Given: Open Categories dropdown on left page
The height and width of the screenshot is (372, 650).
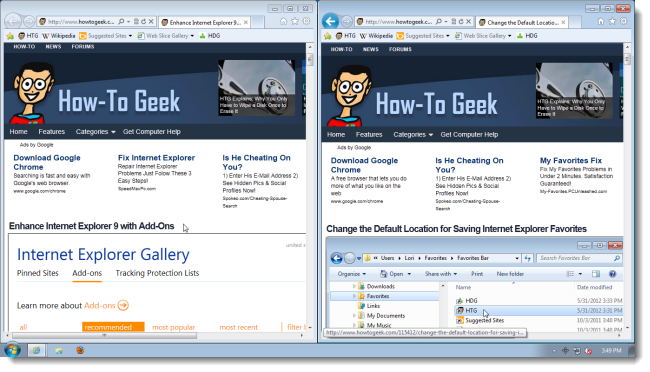Looking at the screenshot, I should point(95,132).
